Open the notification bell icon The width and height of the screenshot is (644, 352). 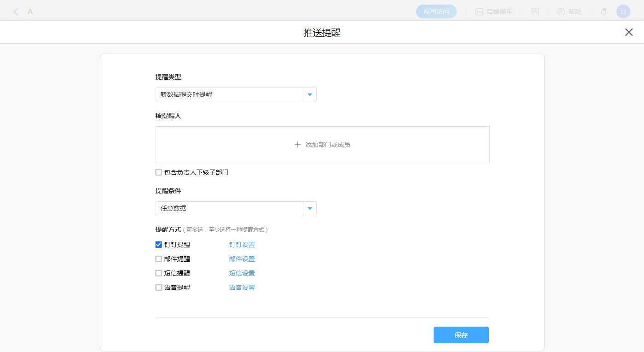pos(603,12)
